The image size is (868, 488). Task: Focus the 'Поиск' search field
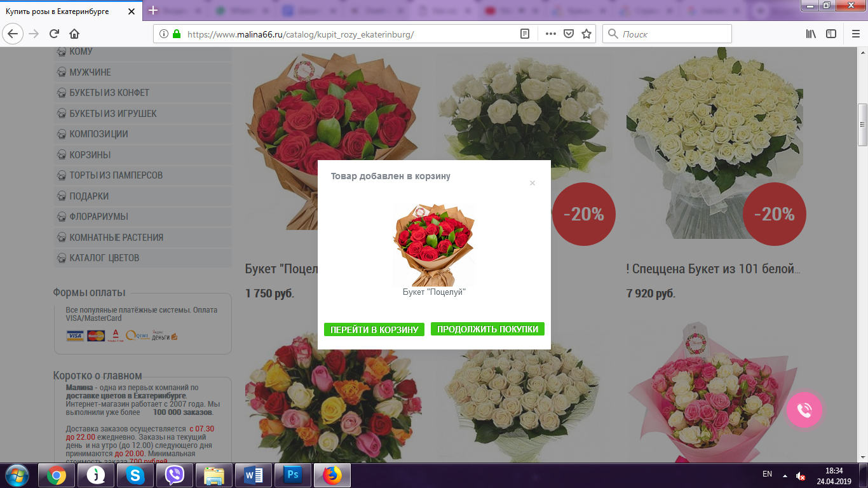point(667,34)
